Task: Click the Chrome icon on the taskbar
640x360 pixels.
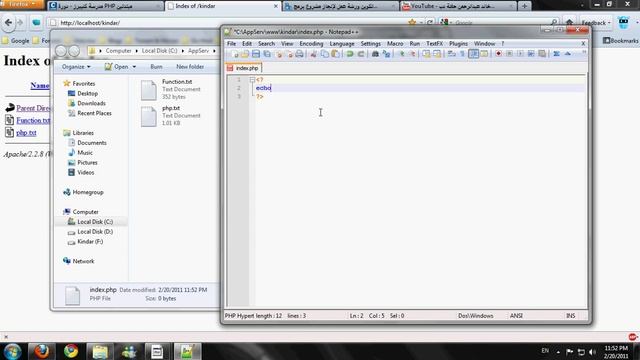Action: tap(71, 351)
